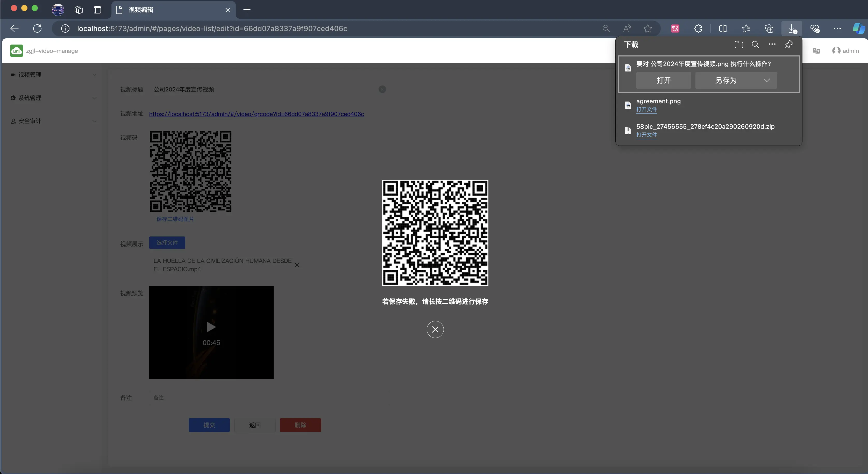Remove the uploaded mp4 file
Image resolution: width=868 pixels, height=474 pixels.
tap(297, 265)
